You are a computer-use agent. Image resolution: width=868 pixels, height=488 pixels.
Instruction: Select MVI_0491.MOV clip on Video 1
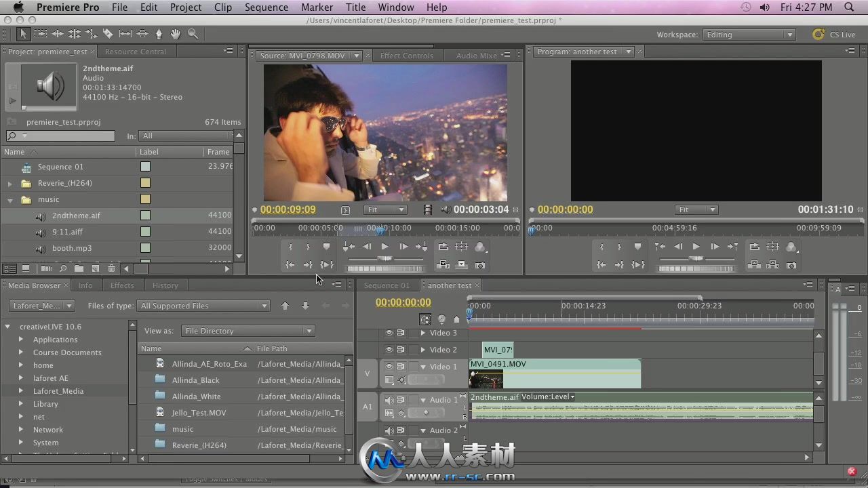point(555,373)
